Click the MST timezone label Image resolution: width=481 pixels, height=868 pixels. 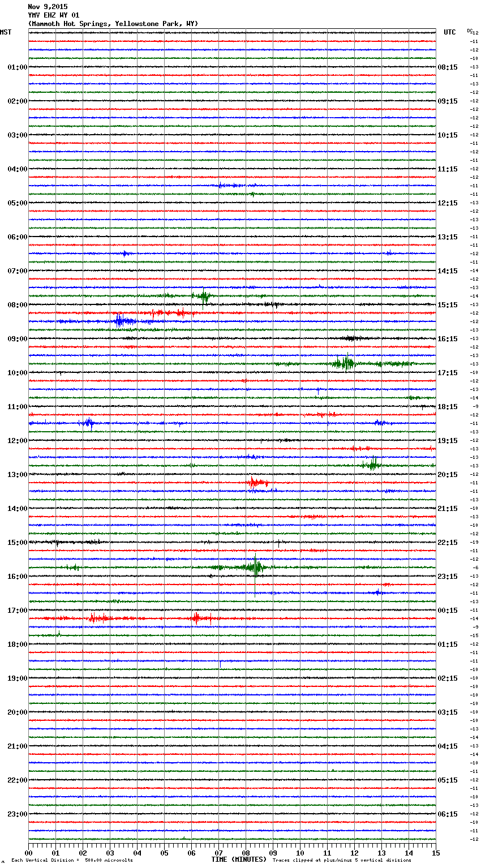(x=6, y=32)
